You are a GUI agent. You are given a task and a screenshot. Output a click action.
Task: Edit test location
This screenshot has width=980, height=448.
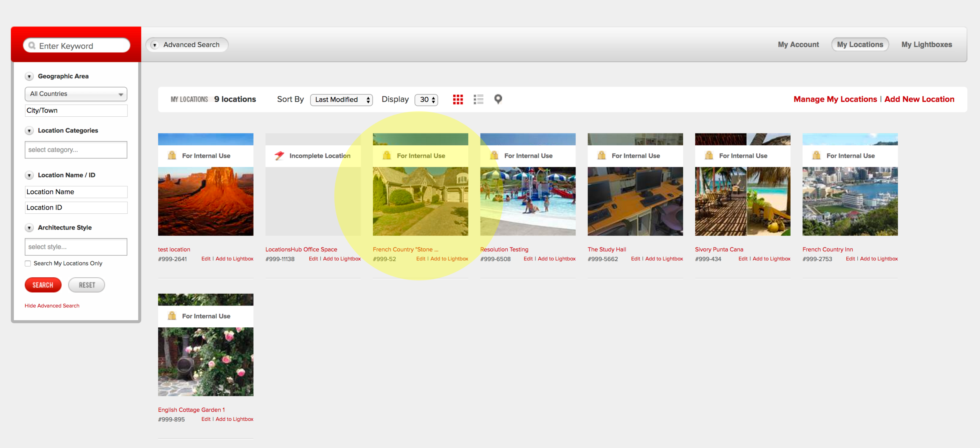(x=206, y=259)
